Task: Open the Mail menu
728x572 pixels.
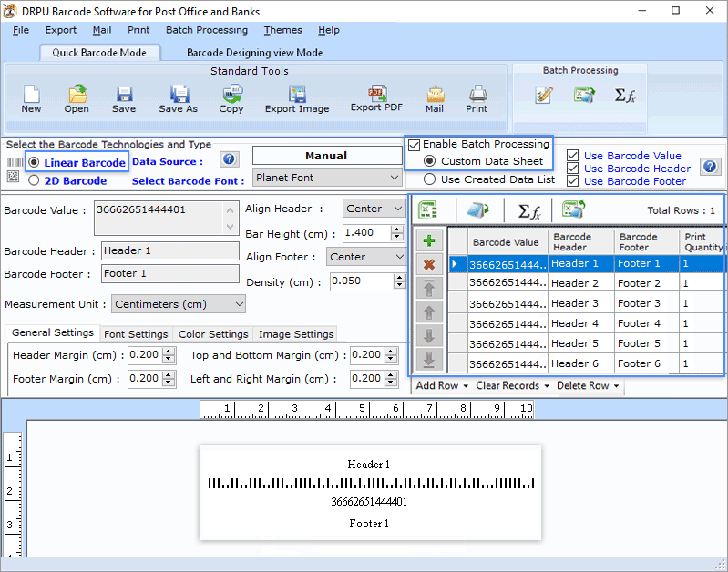Action: pos(102,30)
